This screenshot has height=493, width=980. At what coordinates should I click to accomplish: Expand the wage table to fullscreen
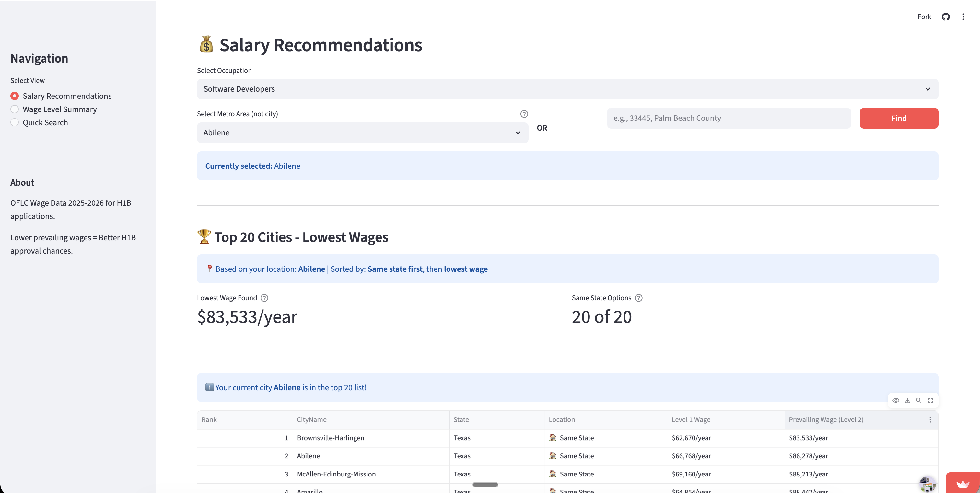coord(931,400)
